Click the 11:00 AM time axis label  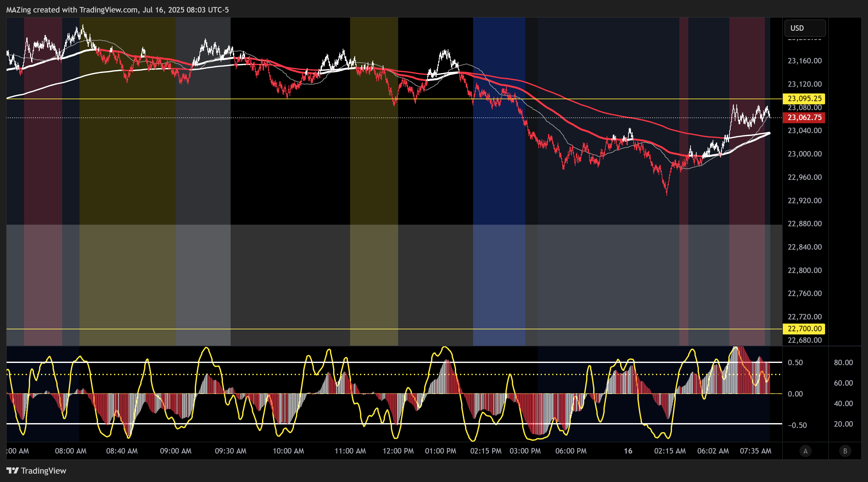(x=350, y=451)
